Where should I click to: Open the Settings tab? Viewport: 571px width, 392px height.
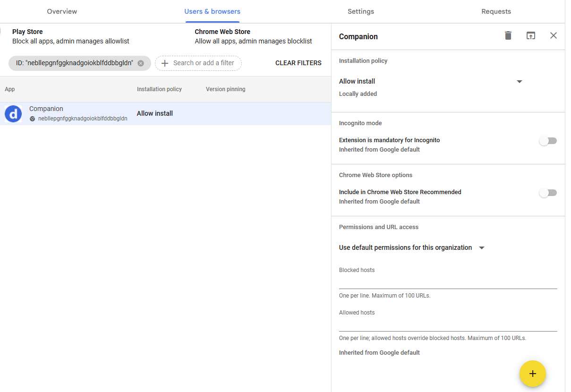click(x=361, y=11)
